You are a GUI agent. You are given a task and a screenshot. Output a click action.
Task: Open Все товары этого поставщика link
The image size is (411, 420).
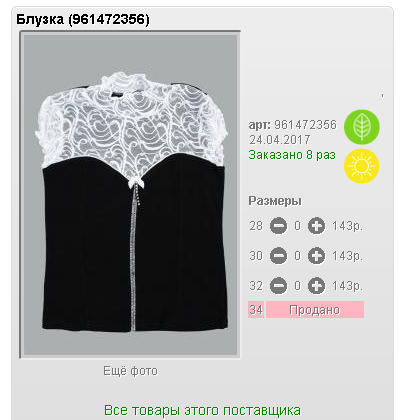point(202,410)
